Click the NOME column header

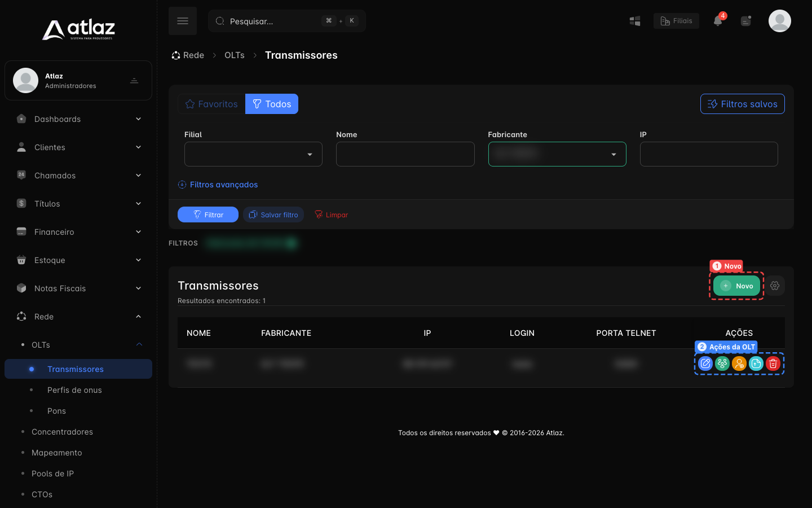coord(198,333)
